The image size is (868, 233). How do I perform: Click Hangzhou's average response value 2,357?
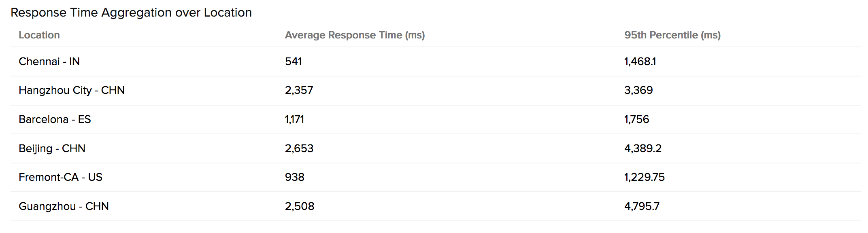[299, 90]
